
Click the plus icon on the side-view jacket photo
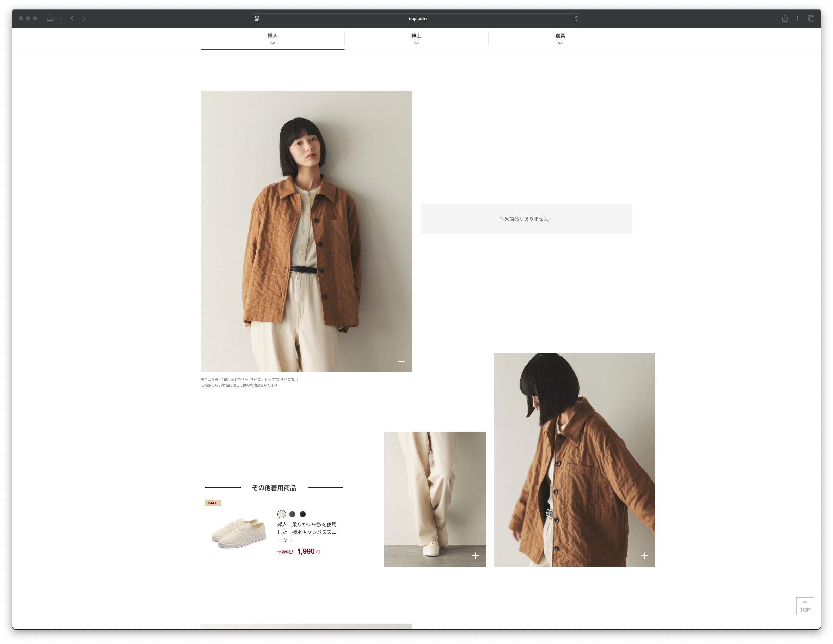pos(644,556)
